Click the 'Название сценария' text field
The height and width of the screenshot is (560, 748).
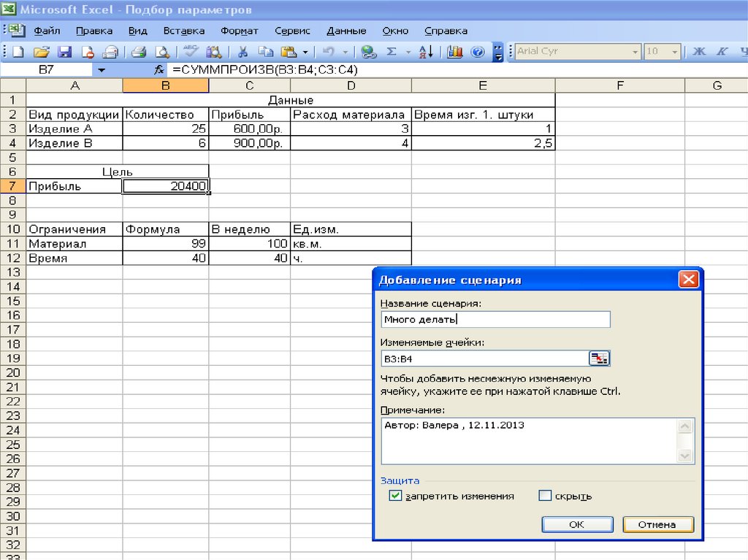pyautogui.click(x=495, y=319)
